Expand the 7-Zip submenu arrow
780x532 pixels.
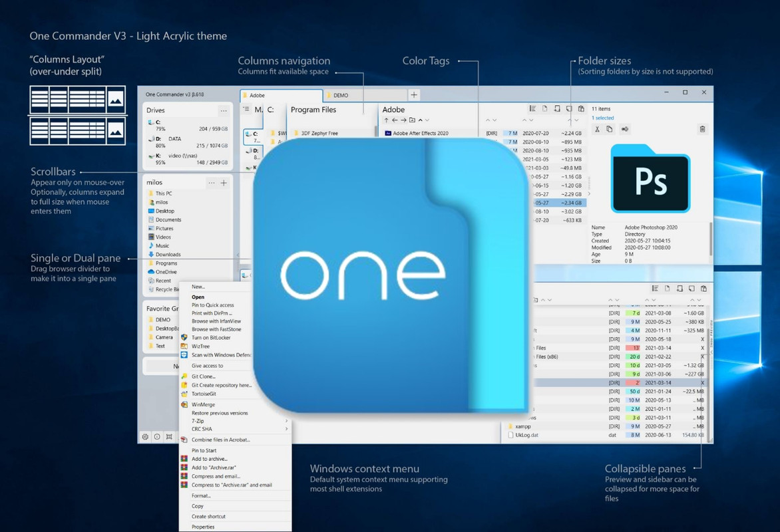click(287, 421)
